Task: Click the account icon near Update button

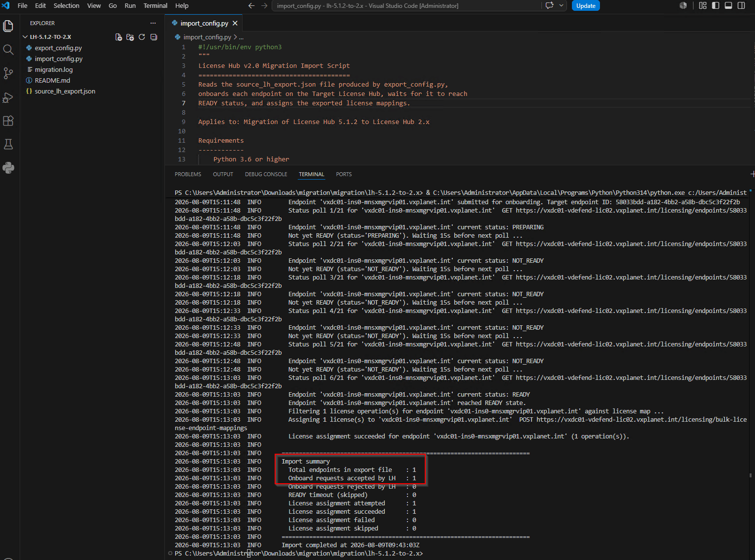Action: (683, 5)
